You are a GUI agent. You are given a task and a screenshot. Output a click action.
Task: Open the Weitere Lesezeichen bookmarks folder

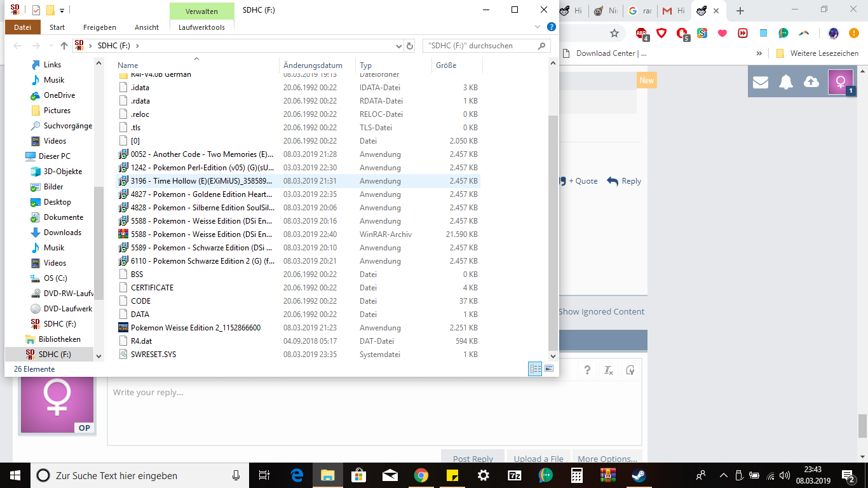tap(817, 53)
